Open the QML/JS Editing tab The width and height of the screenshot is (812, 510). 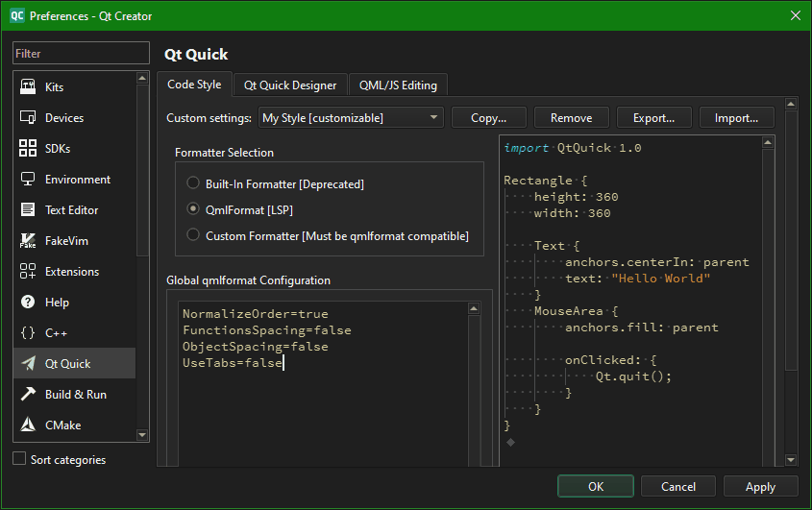pos(398,85)
